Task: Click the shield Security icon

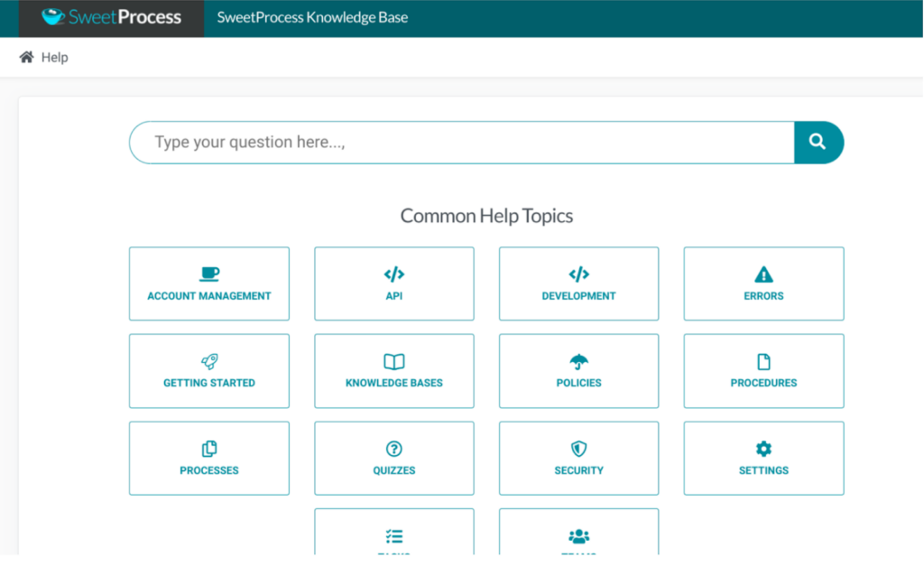Action: (x=578, y=449)
